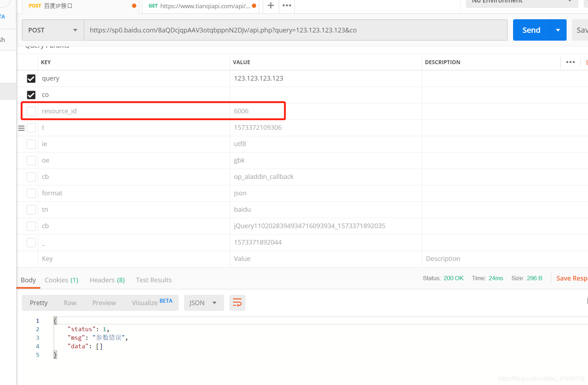Click Save Response link

coord(572,278)
